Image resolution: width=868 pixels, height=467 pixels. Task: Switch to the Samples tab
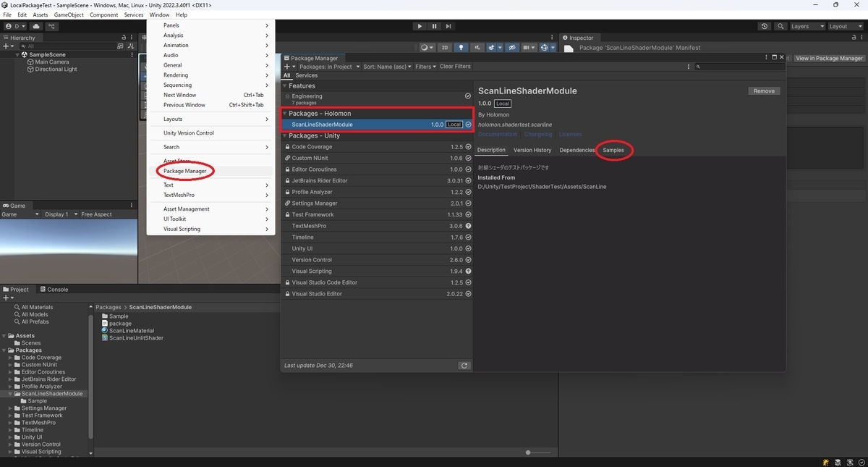(x=613, y=150)
